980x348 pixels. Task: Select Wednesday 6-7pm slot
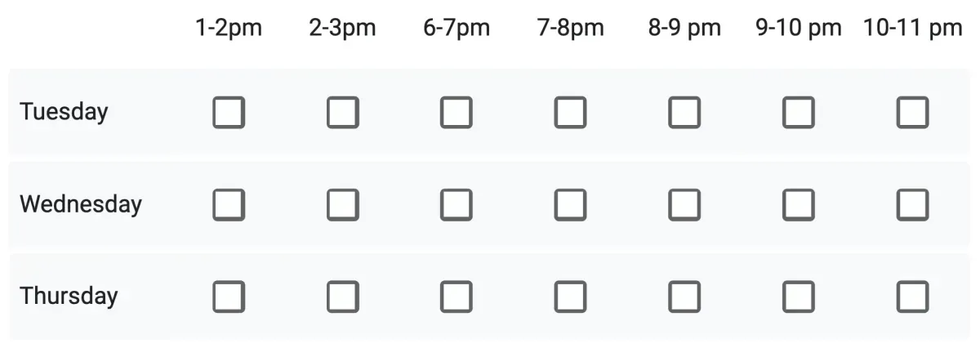[x=457, y=204]
